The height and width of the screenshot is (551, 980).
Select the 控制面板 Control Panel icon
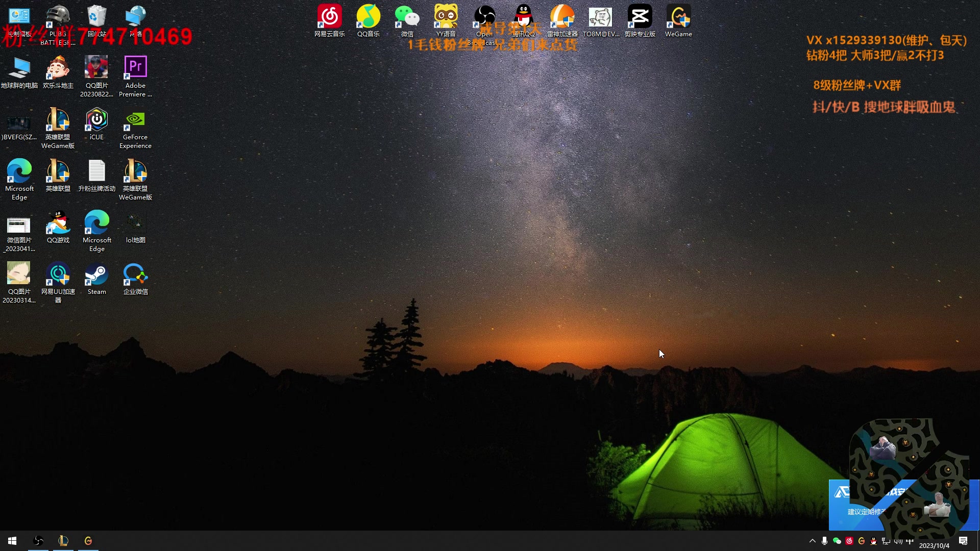point(19,20)
